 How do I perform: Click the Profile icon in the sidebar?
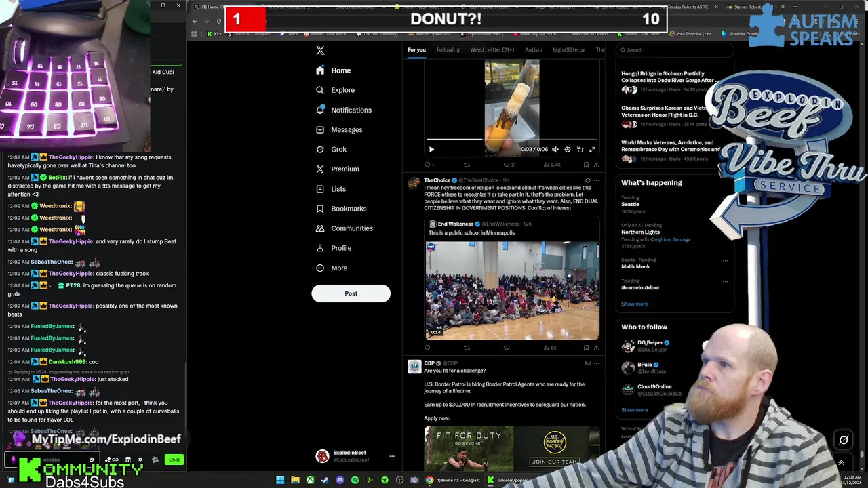[320, 248]
